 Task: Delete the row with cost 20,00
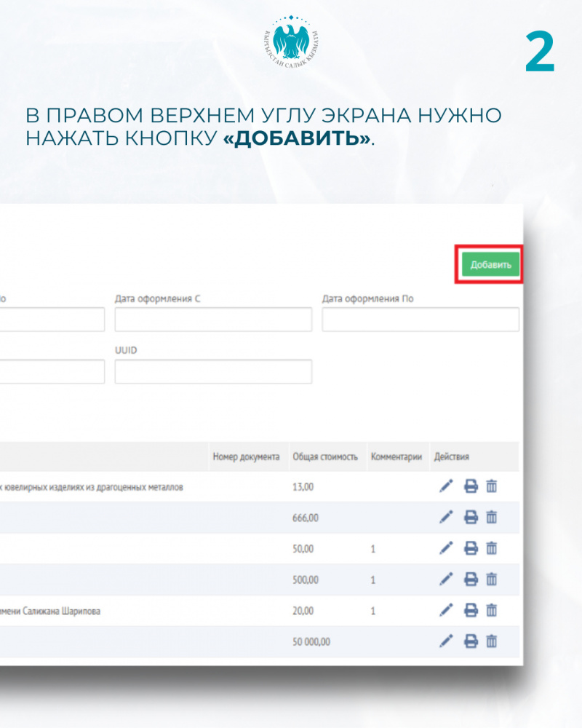tap(492, 611)
